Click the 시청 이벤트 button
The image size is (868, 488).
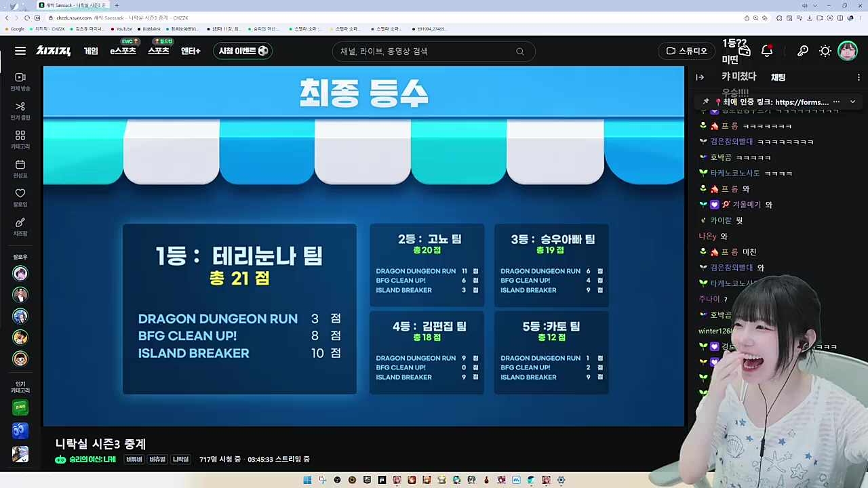click(243, 51)
